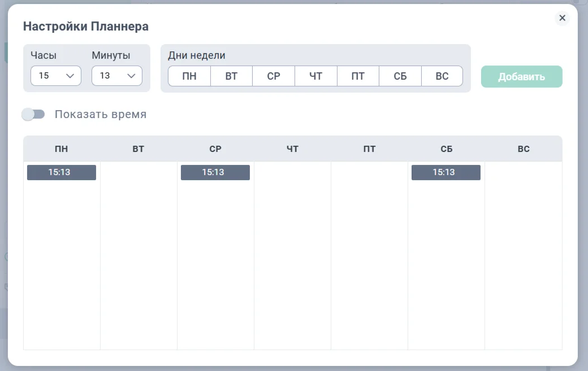Screen dimensions: 588x371
Task: Enable the Показать время switch
Action: click(33, 114)
